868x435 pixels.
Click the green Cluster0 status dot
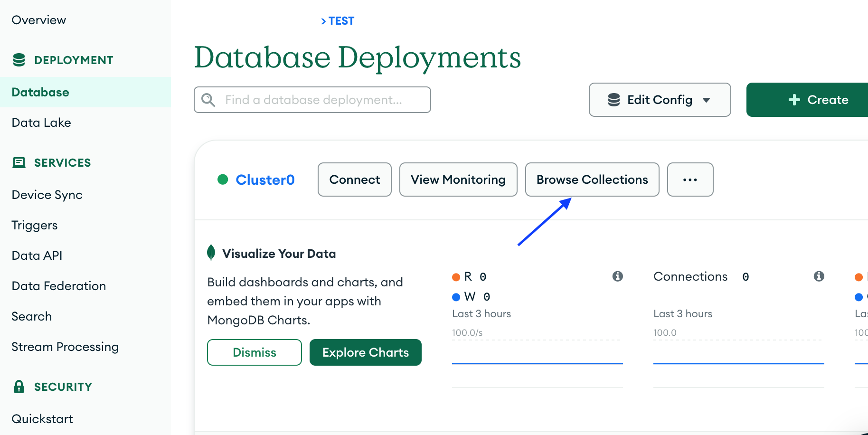tap(223, 180)
